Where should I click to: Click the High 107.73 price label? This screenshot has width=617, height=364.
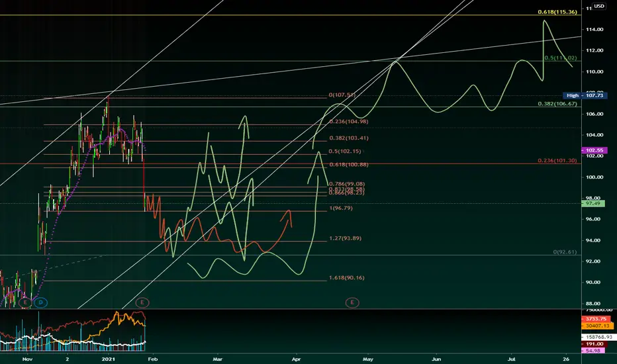tap(585, 95)
